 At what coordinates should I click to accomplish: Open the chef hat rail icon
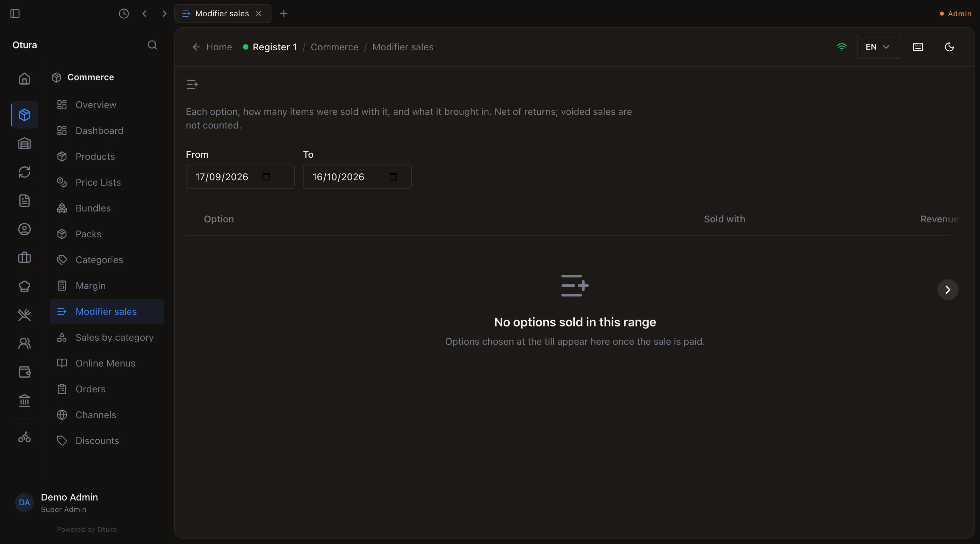(x=24, y=286)
